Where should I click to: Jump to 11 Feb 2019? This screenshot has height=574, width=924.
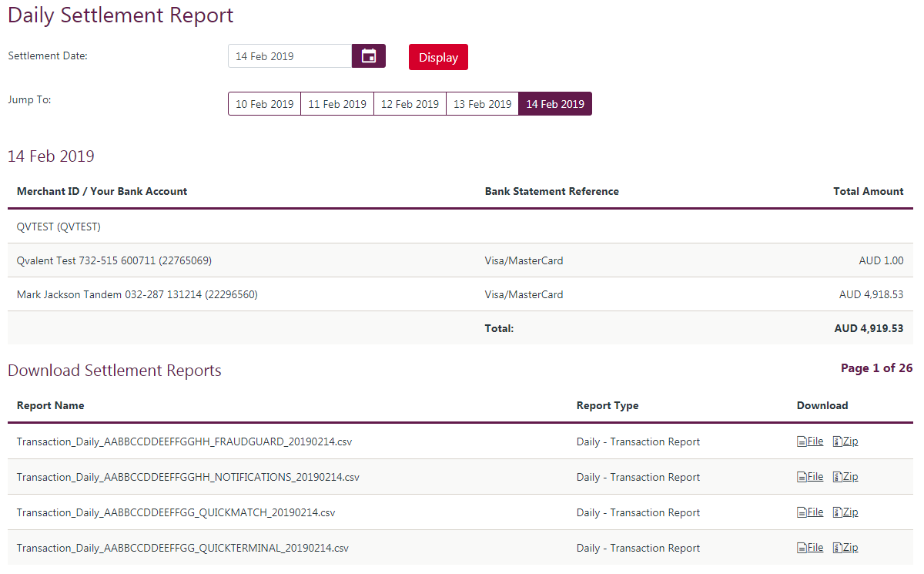(337, 104)
